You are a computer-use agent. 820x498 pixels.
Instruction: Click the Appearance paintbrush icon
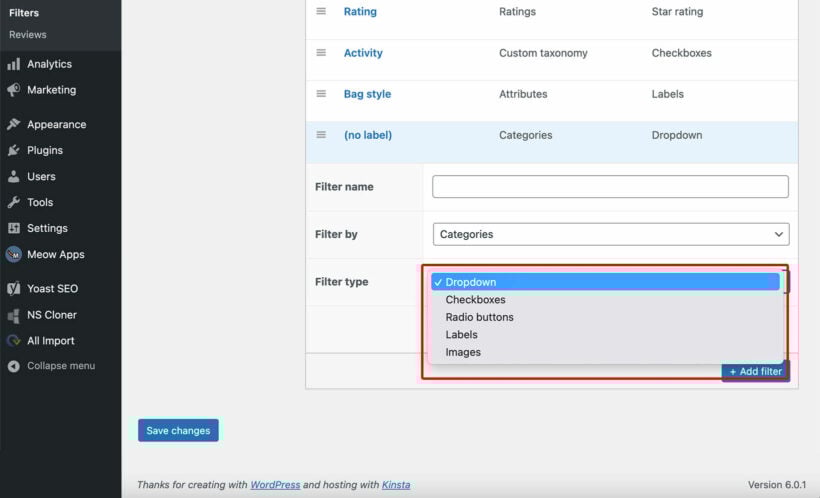(x=14, y=124)
